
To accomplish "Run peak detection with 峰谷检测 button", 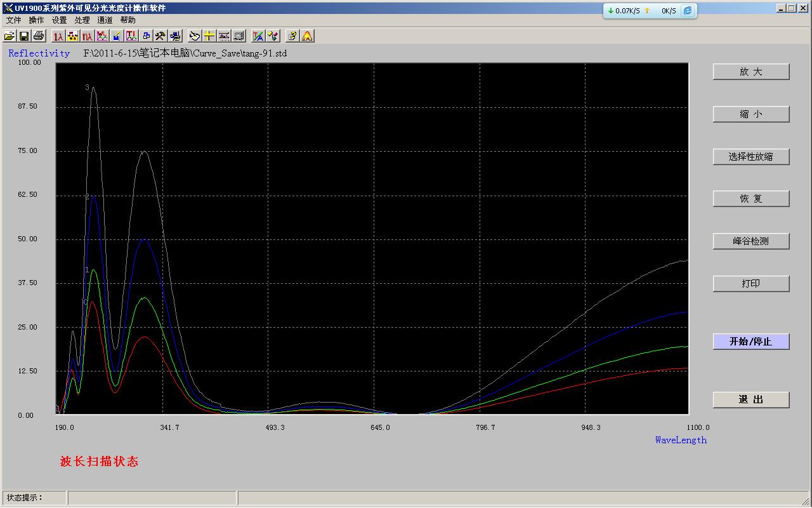I will pyautogui.click(x=750, y=241).
